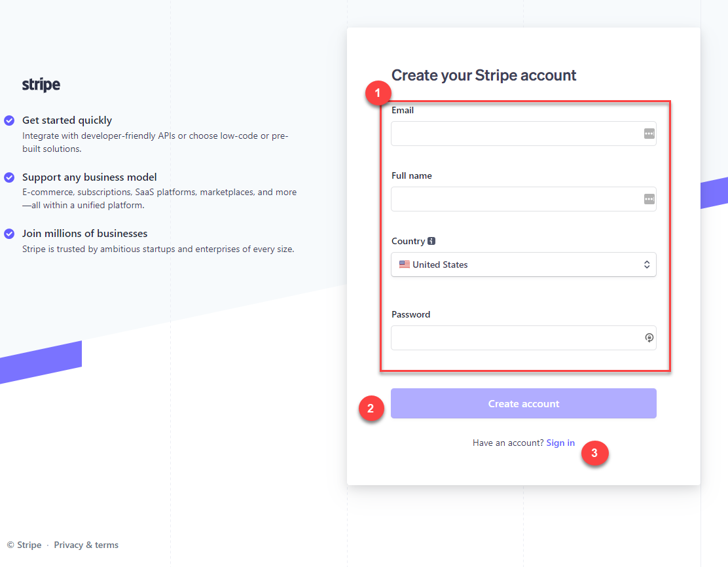Click the checkmark beside Get started quickly
728x567 pixels.
point(9,120)
